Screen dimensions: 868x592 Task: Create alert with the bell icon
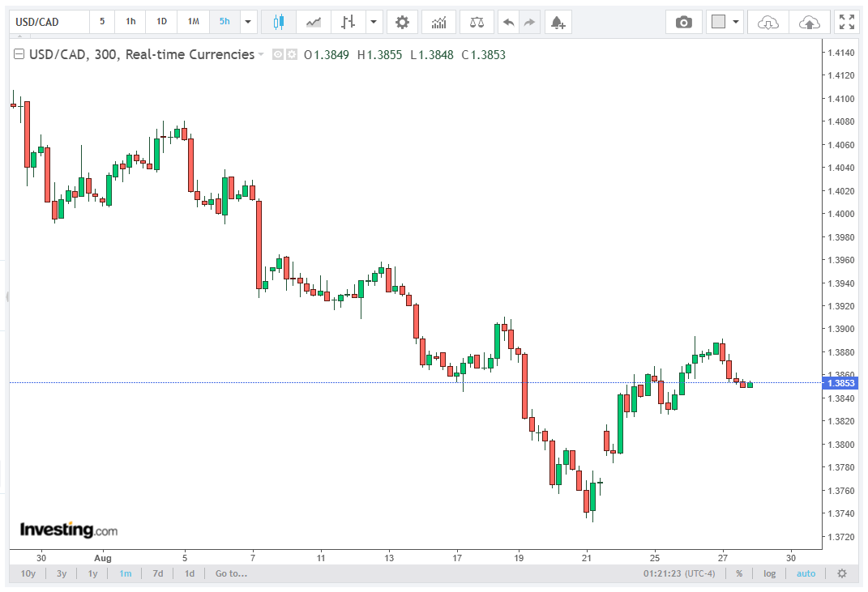point(558,22)
